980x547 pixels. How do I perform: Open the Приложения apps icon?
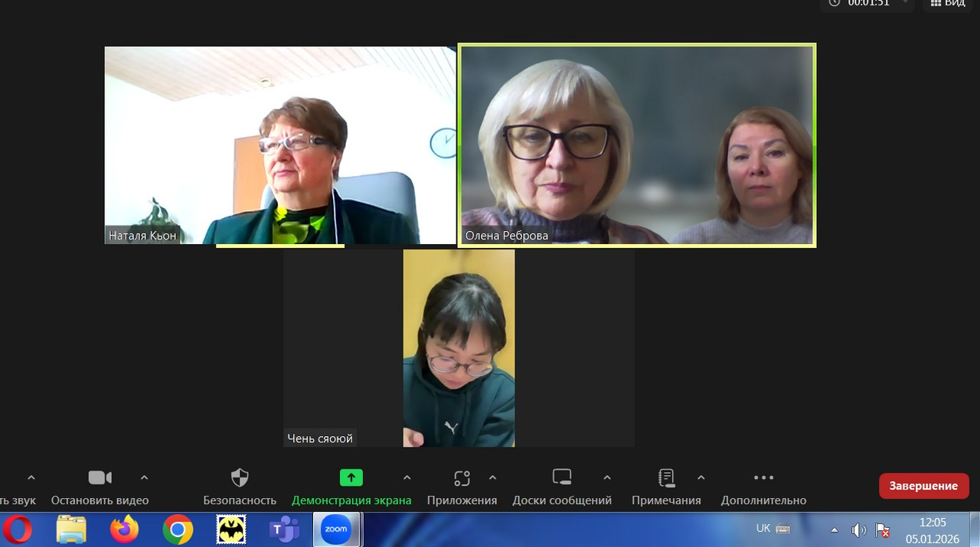click(462, 479)
